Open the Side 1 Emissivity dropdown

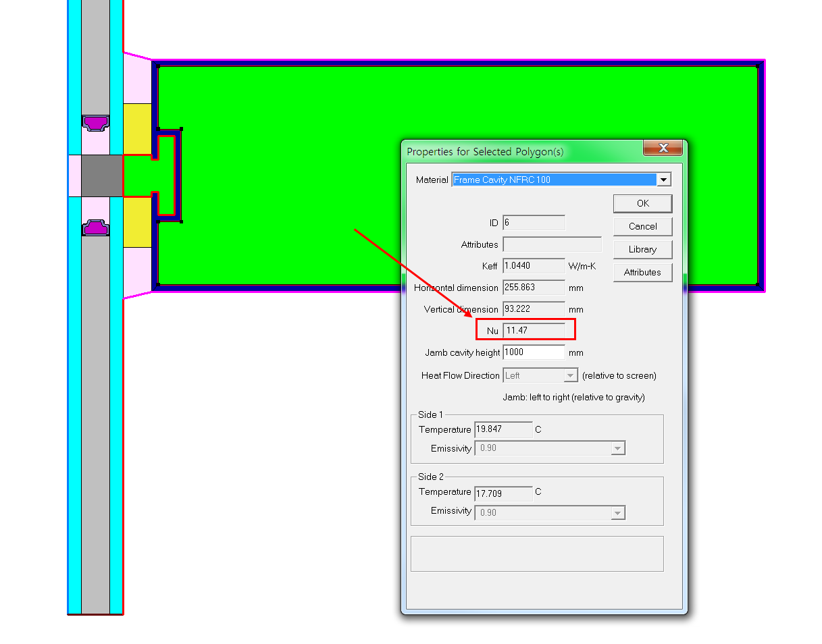pyautogui.click(x=618, y=448)
